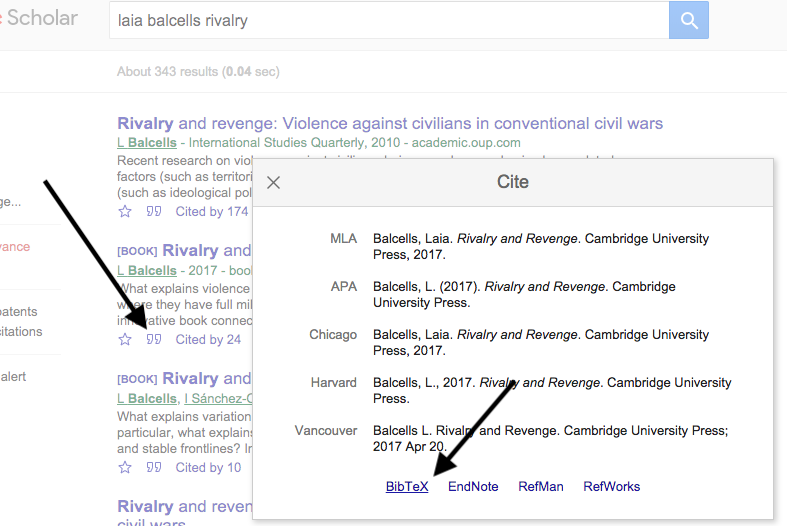Open the RefWorks export link
Viewport: 787px width, 526px height.
611,486
